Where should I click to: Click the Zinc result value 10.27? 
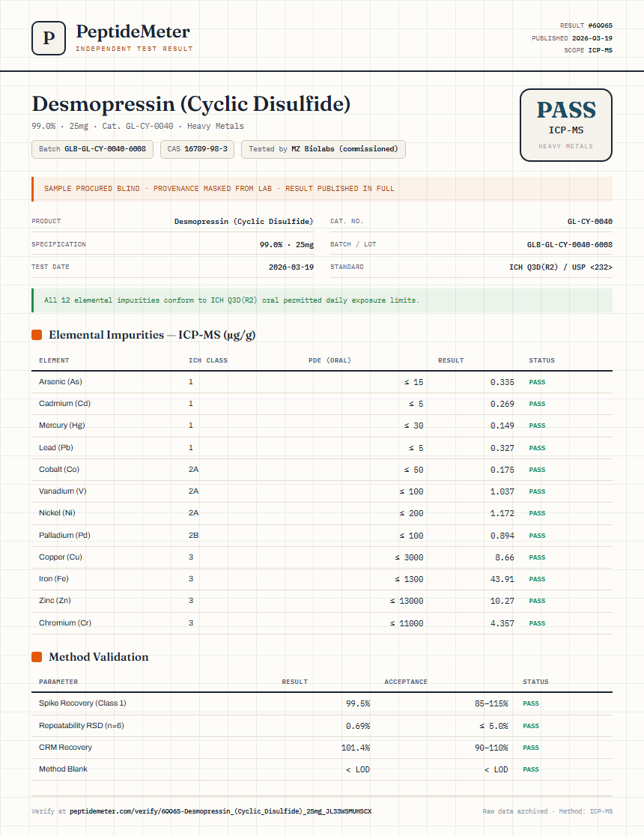point(502,602)
